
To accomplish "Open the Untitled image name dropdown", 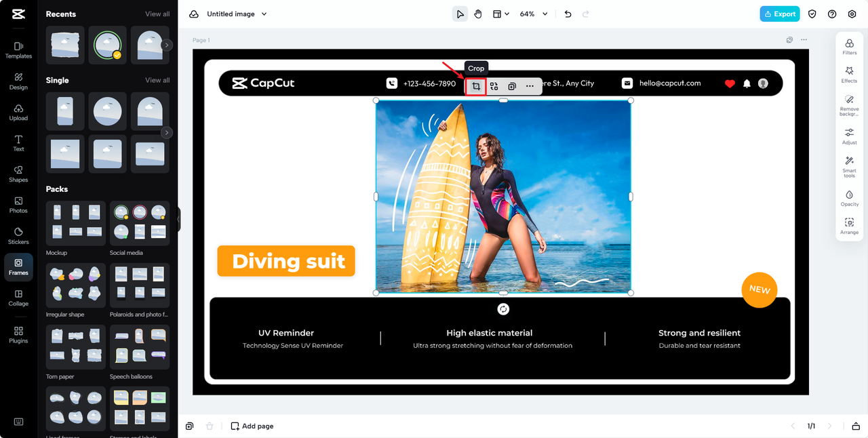I will [237, 14].
